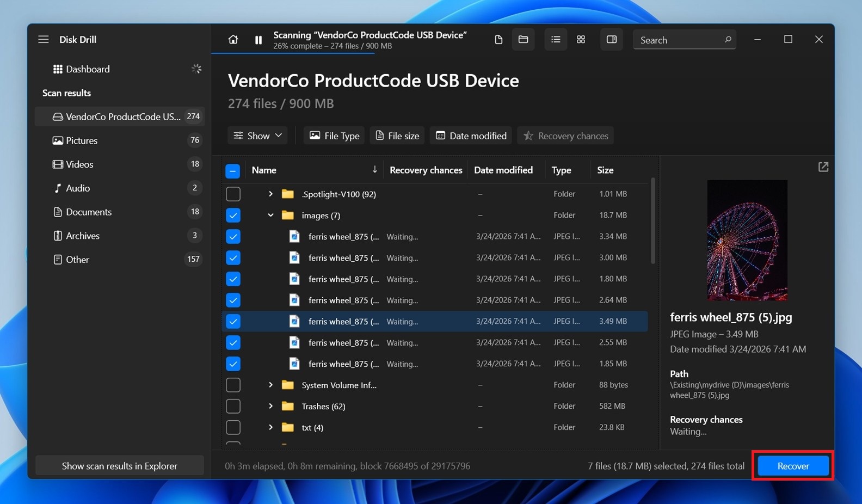Open the File Type filter
Image resolution: width=862 pixels, height=504 pixels.
(335, 136)
